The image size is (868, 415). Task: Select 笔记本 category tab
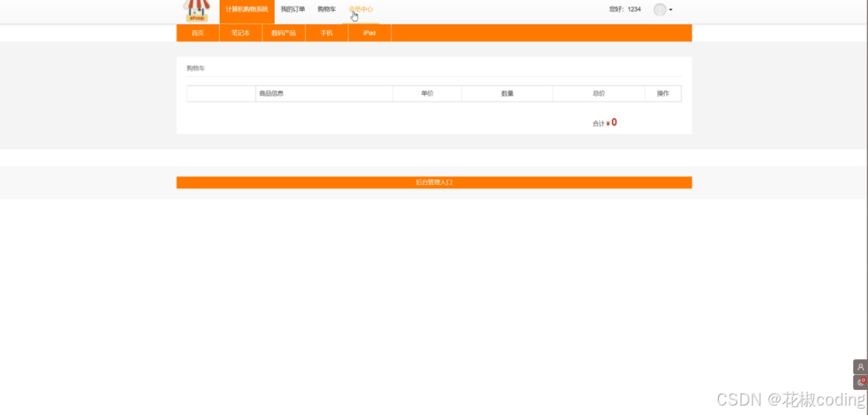pyautogui.click(x=241, y=33)
